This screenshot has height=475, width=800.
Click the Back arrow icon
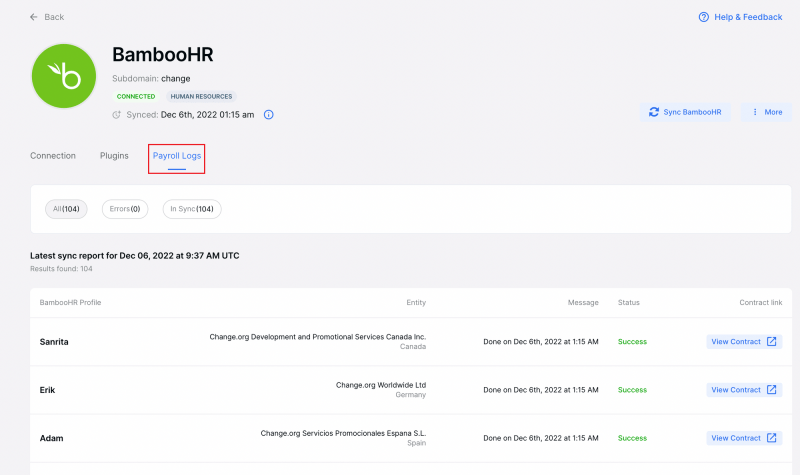pos(34,17)
